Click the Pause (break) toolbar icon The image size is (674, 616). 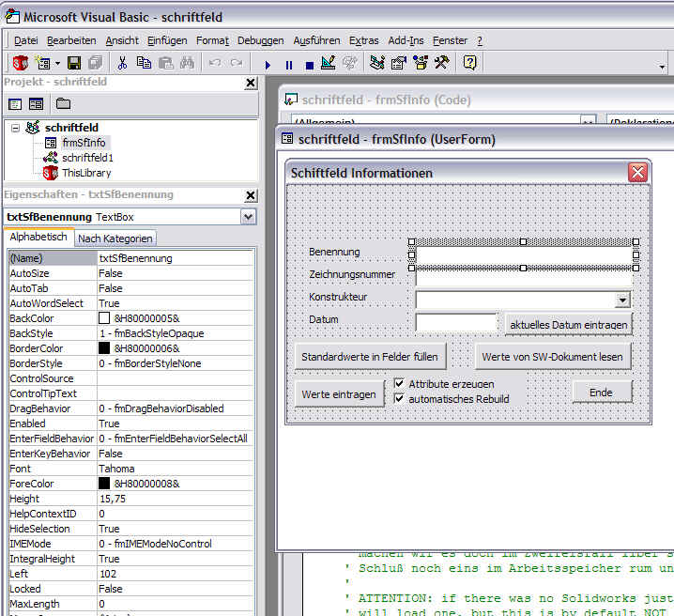pyautogui.click(x=288, y=64)
